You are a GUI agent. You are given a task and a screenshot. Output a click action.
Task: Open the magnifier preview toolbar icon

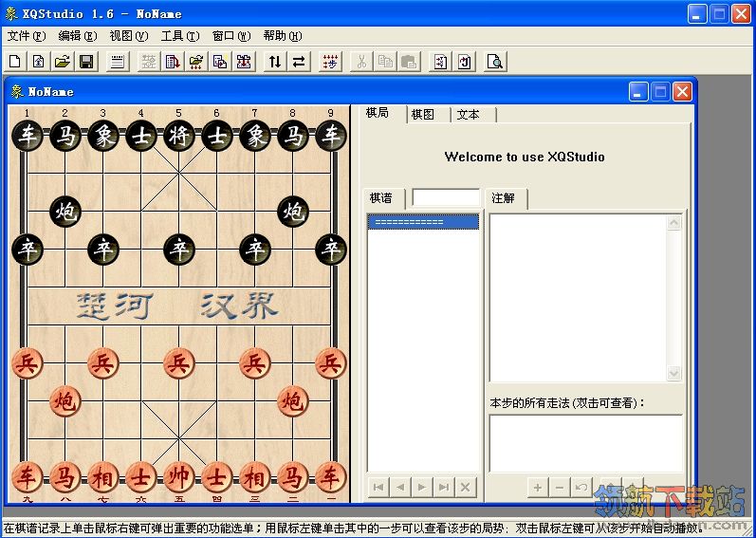495,62
